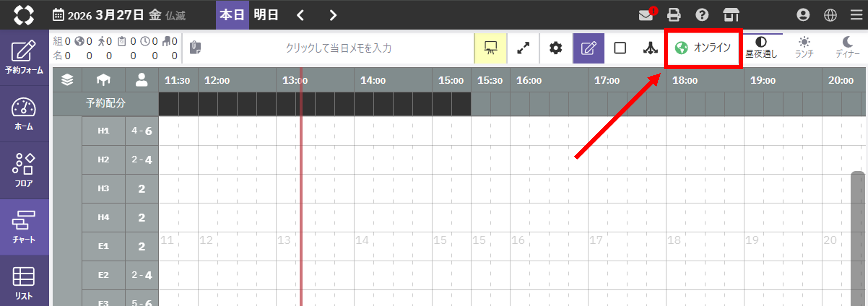868x306 pixels.
Task: Open the hamburger menu
Action: 856,15
